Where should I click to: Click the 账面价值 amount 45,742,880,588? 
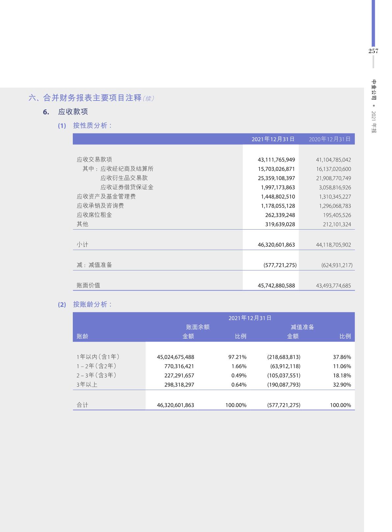point(276,286)
